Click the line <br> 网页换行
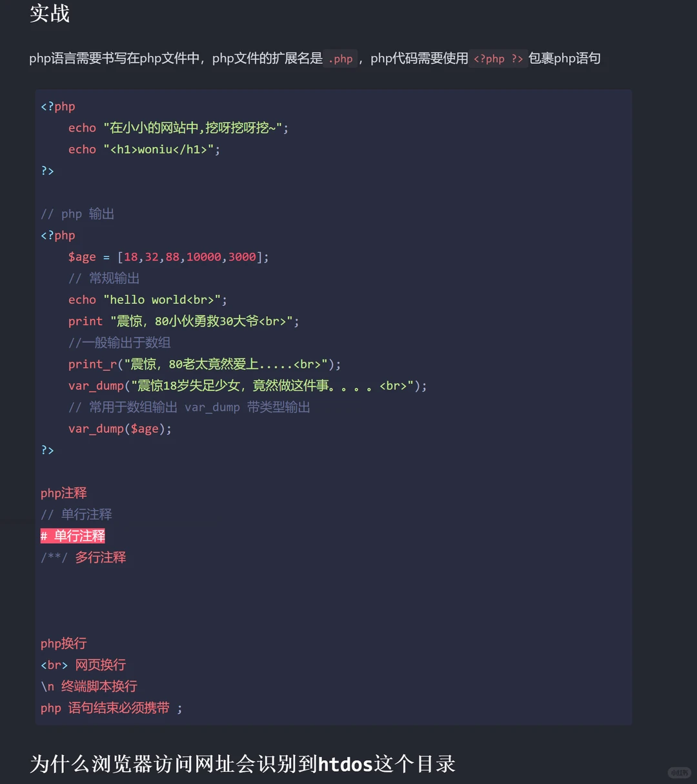697x784 pixels. tap(83, 665)
